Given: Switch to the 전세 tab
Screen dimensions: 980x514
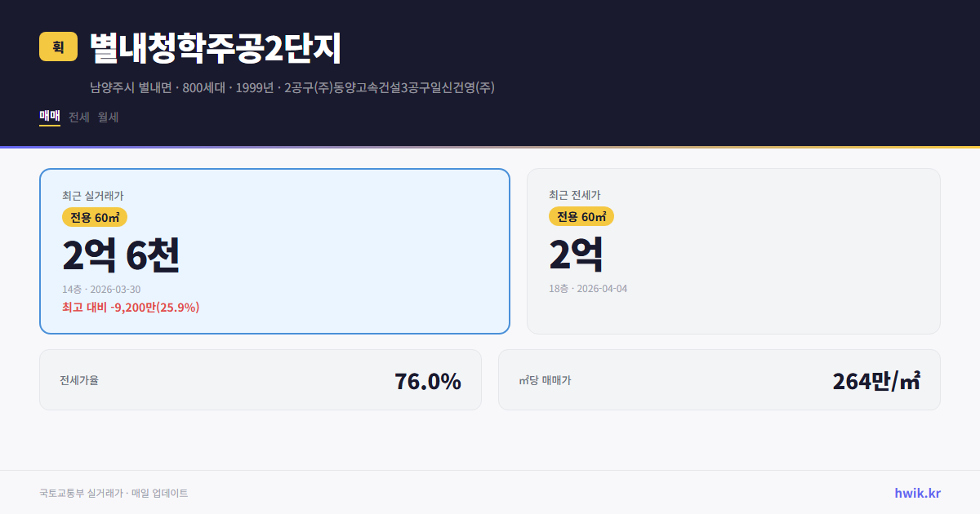Looking at the screenshot, I should 79,117.
